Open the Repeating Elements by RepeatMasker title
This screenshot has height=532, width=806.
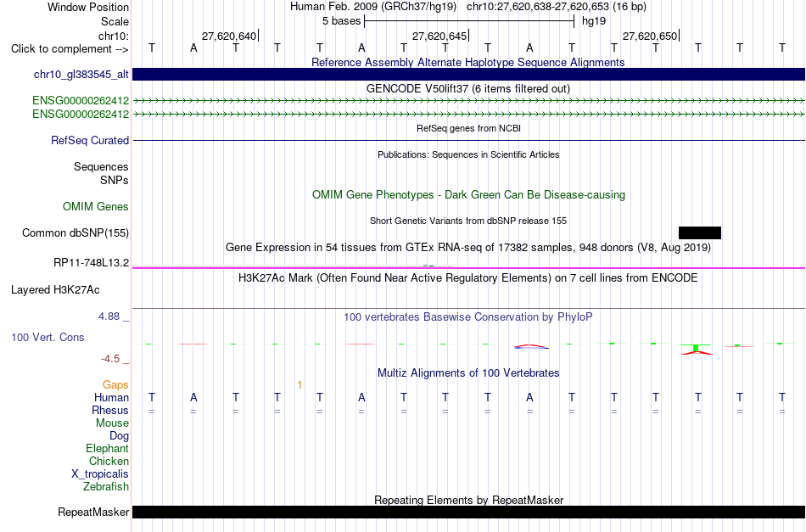(x=468, y=500)
